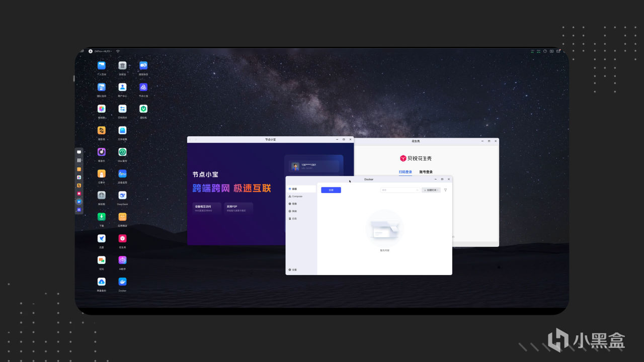Open the 虚拟机 virtual machine desktop icon

[143, 109]
